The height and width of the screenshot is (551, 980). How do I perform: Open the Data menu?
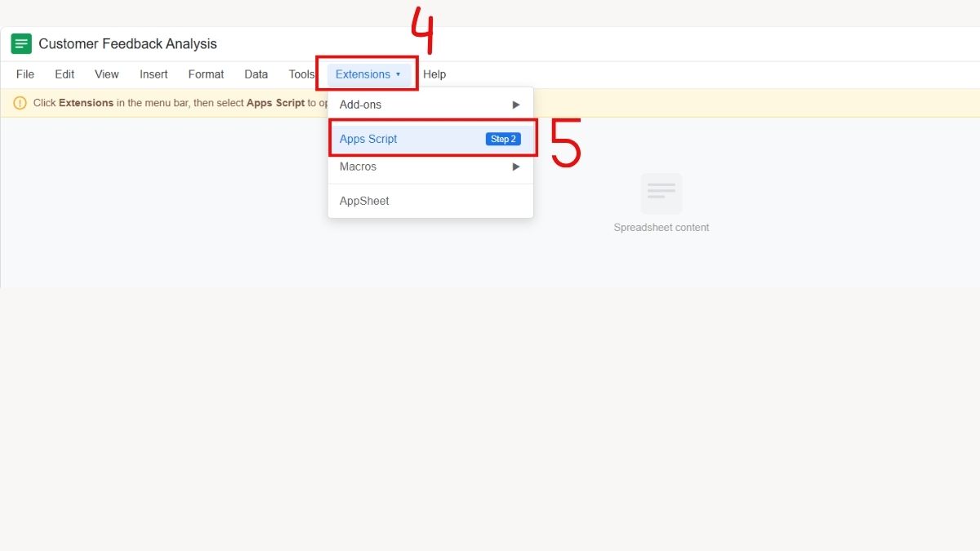[x=256, y=74]
